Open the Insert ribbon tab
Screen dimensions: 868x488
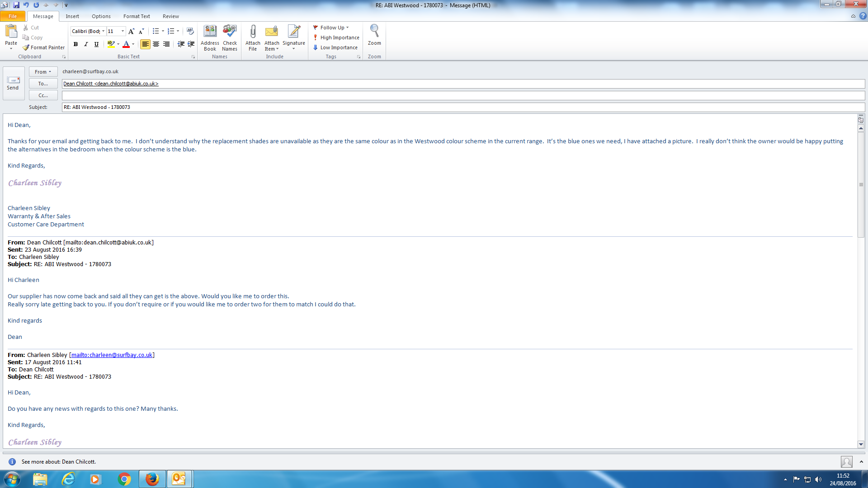pos(72,16)
